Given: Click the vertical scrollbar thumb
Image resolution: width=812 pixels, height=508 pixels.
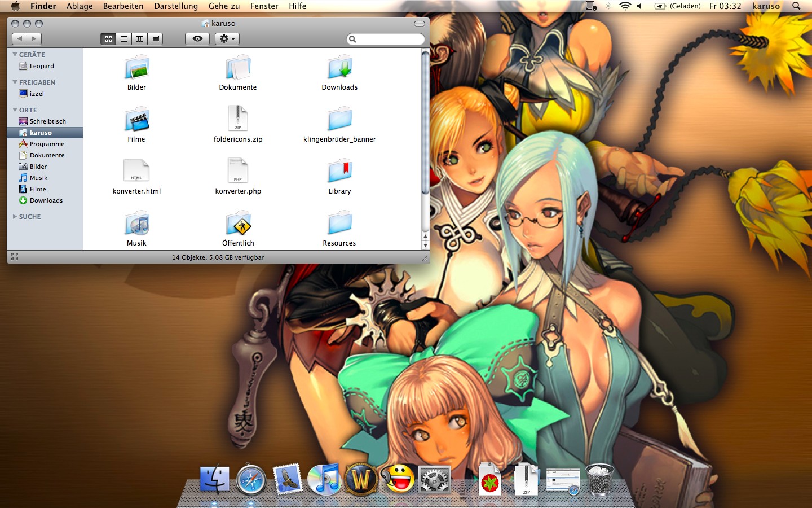Looking at the screenshot, I should click(x=425, y=122).
